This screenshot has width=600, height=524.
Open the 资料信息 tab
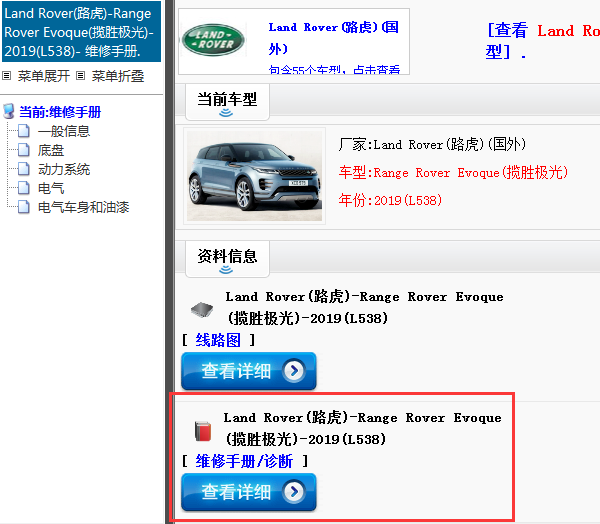(227, 259)
